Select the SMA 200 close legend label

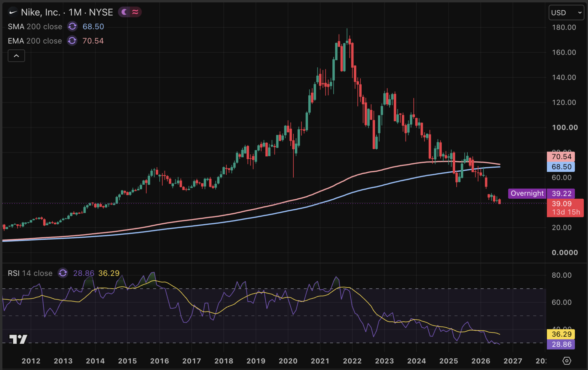click(35, 27)
